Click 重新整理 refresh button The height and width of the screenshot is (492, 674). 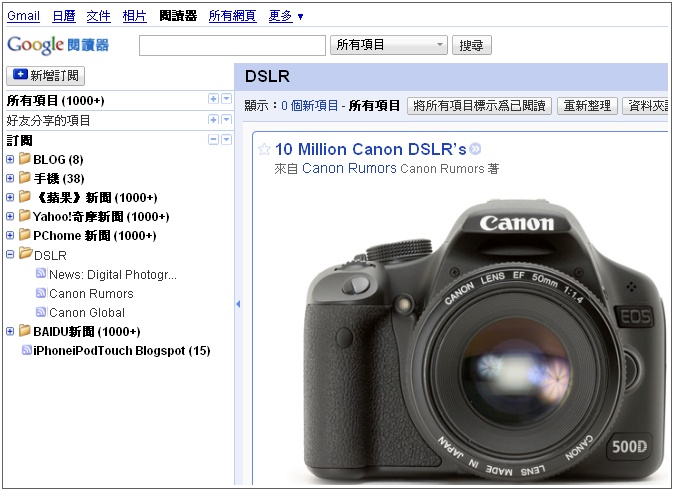click(587, 105)
